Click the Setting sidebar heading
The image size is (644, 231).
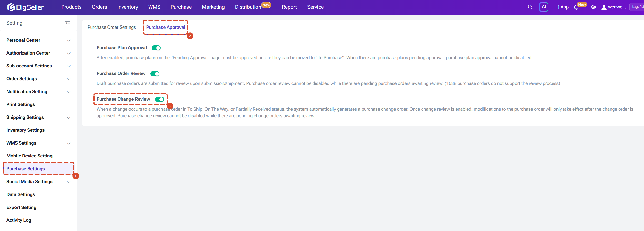[x=14, y=23]
